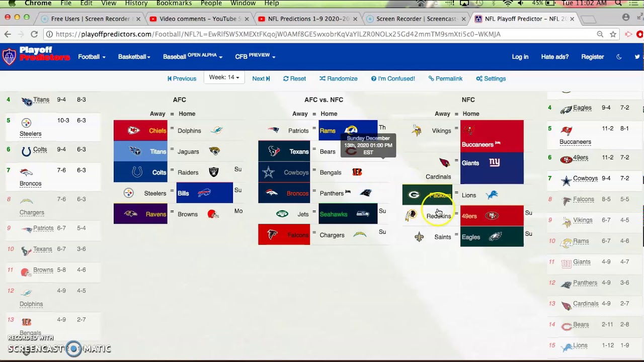644x362 pixels.
Task: Go to Previous week
Action: point(182,78)
